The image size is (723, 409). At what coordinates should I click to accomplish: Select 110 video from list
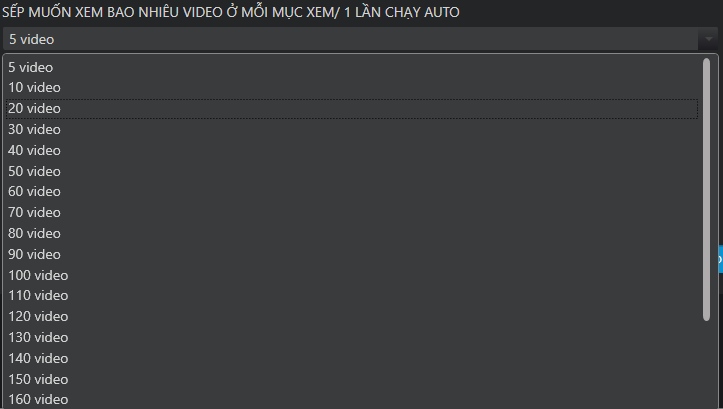click(352, 296)
